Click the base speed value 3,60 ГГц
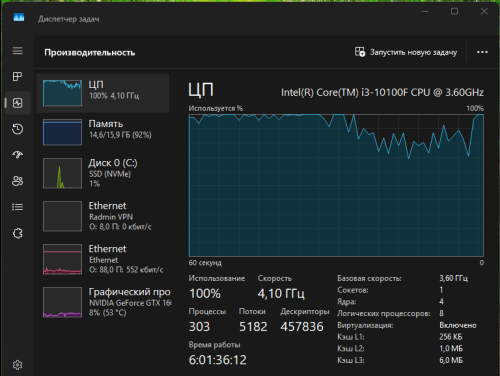The image size is (500, 376). (x=453, y=278)
